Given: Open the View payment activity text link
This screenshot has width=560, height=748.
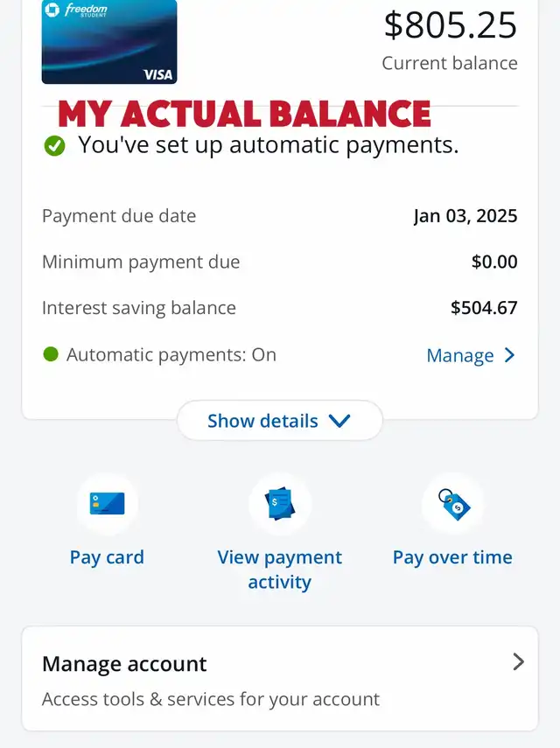Looking at the screenshot, I should pyautogui.click(x=280, y=570).
